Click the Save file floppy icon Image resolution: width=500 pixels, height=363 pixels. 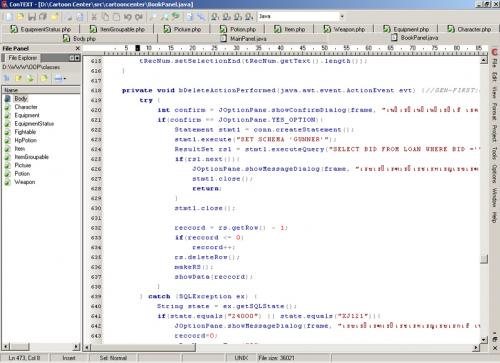[x=32, y=17]
